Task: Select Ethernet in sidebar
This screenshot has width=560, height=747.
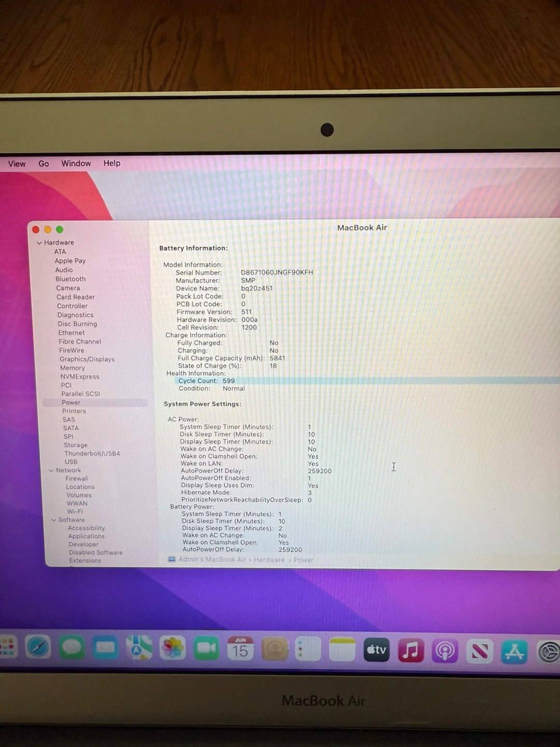Action: (x=71, y=333)
